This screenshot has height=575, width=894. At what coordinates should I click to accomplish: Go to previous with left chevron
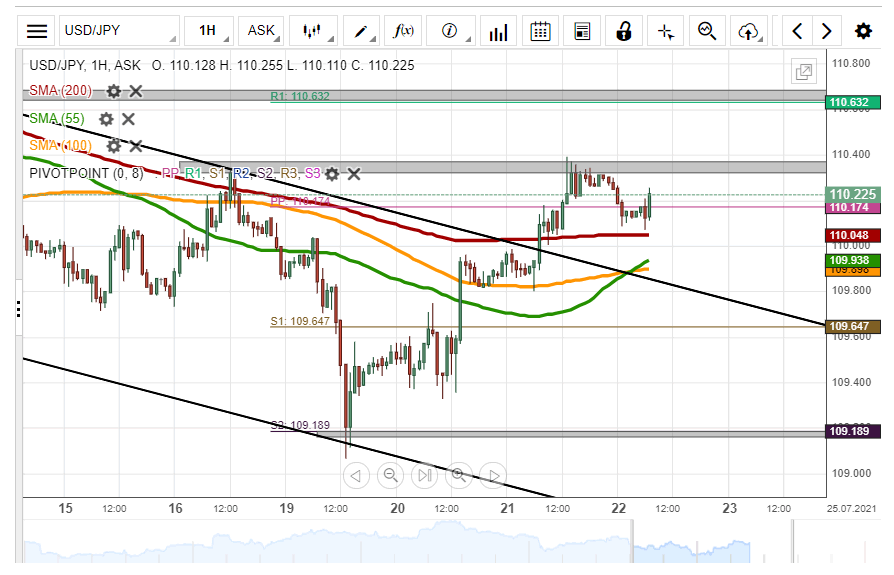pos(797,31)
